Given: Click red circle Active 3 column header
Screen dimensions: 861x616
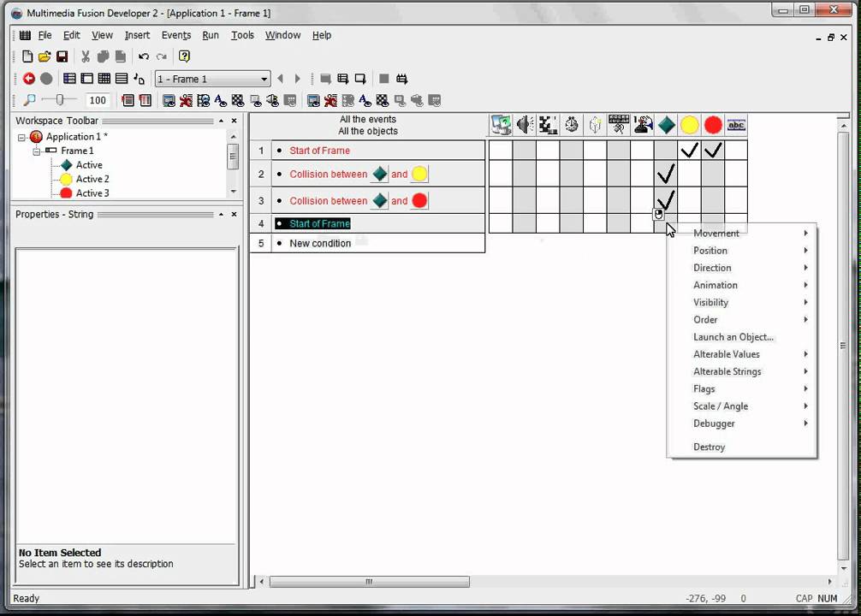Looking at the screenshot, I should (713, 125).
